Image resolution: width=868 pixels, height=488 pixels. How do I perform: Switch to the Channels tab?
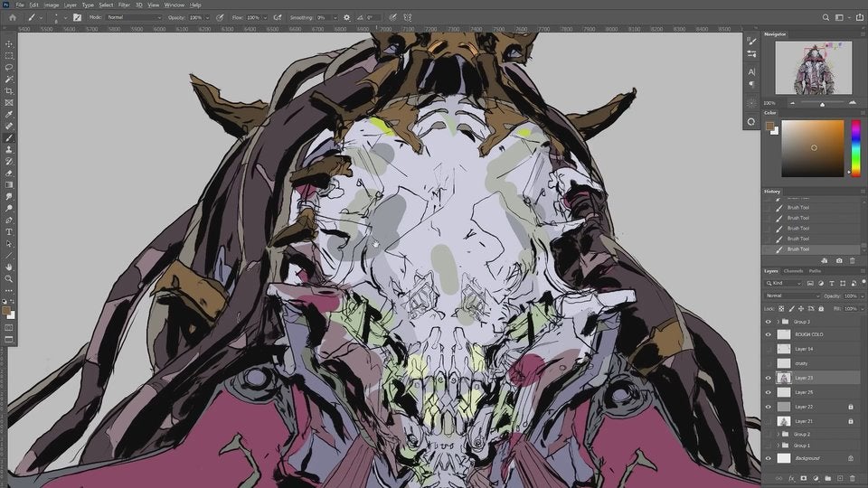[793, 271]
